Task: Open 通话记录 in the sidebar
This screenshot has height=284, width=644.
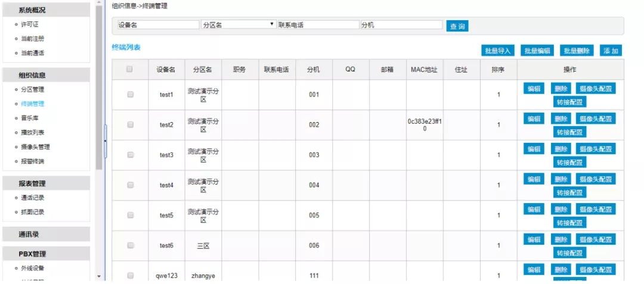Action: click(32, 198)
